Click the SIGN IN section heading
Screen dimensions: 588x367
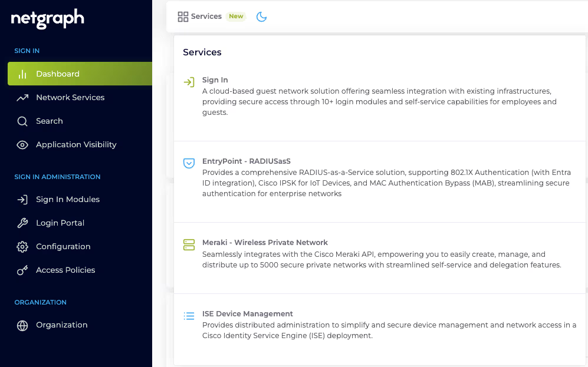[27, 51]
